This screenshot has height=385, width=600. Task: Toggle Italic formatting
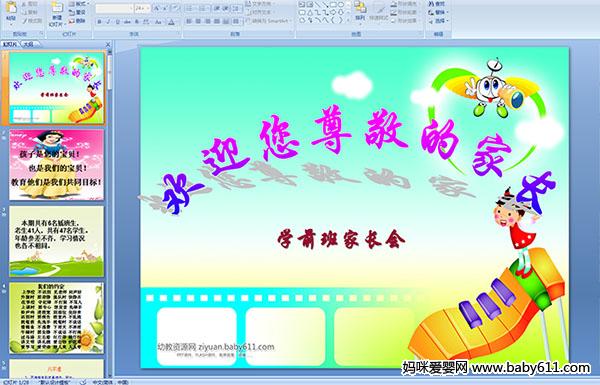[x=108, y=22]
